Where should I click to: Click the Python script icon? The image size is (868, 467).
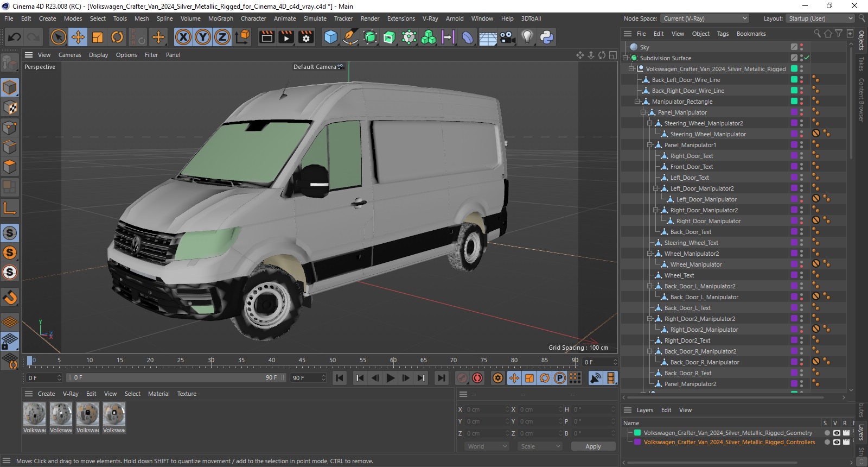[547, 37]
